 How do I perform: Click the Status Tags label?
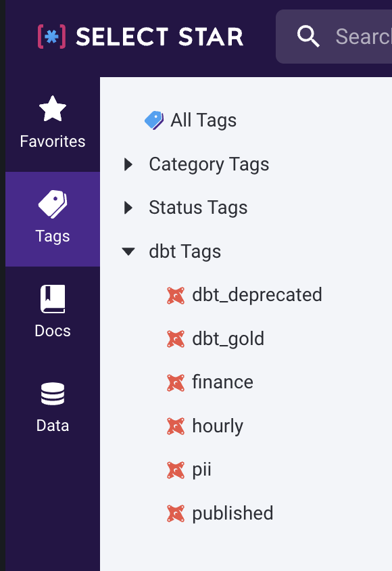click(198, 208)
